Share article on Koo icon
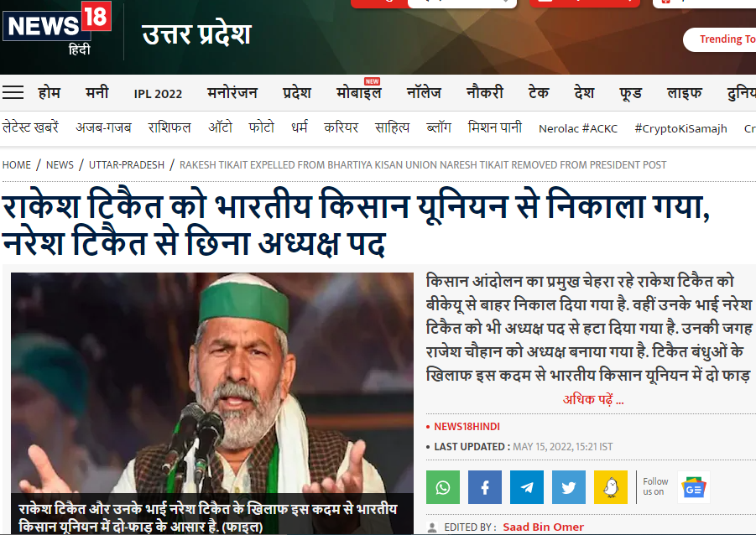The image size is (756, 535). pos(610,487)
